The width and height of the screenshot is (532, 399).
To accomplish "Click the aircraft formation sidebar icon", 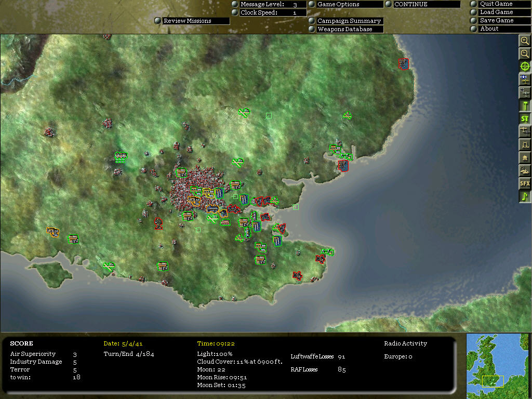I will (525, 131).
